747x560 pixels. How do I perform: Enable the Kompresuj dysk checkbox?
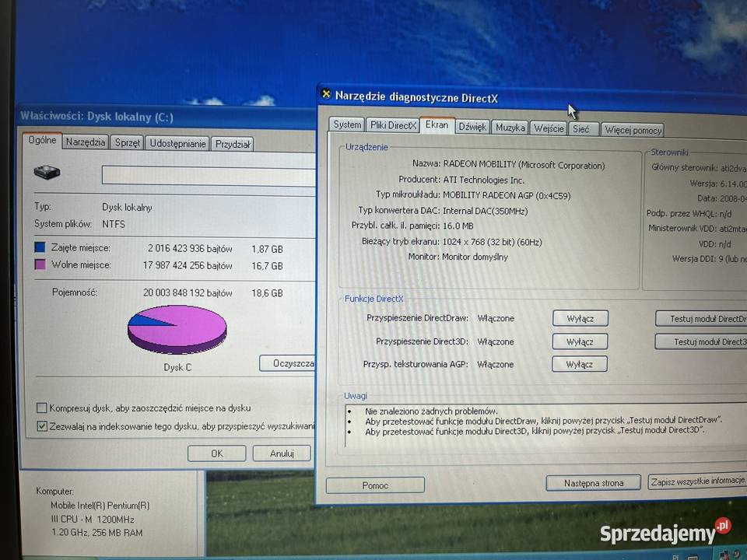pos(42,408)
